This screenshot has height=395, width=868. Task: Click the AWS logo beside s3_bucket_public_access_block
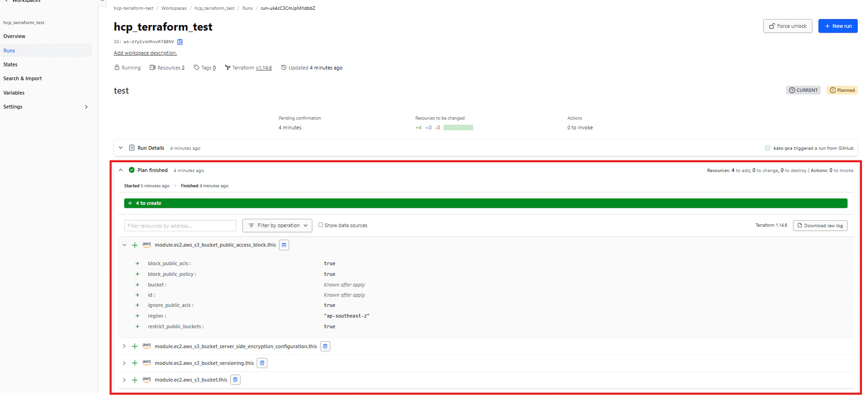pyautogui.click(x=146, y=244)
